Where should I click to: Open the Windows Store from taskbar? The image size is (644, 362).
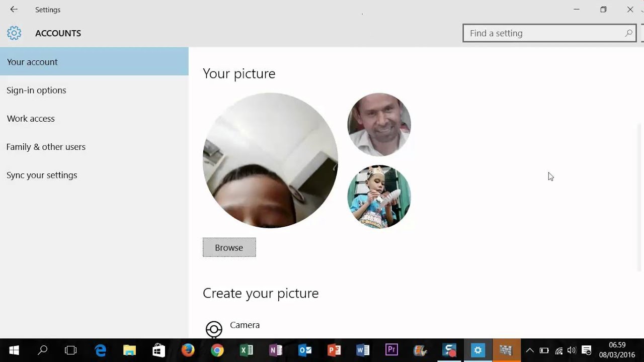coord(159,350)
